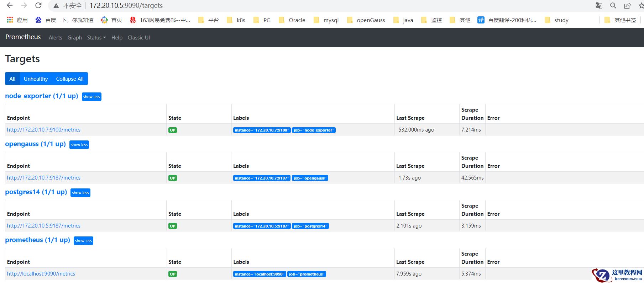Open the 172.20.10.7:9100 metrics endpoint link
This screenshot has width=644, height=283.
click(x=44, y=130)
